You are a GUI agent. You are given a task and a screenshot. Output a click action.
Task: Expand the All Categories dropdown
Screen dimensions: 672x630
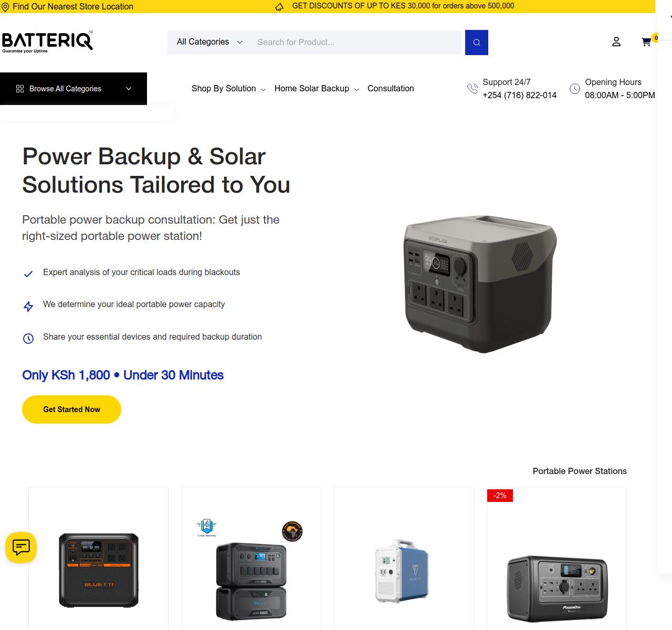[x=208, y=42]
